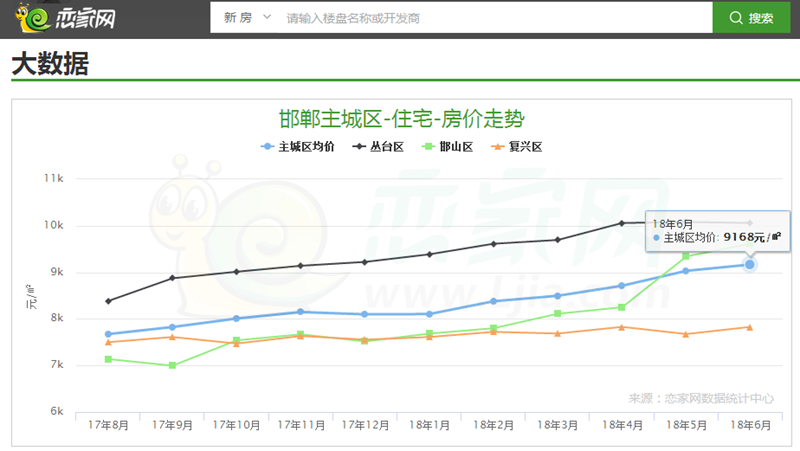
Task: Click the 17年8月 axis label
Action: coord(108,425)
